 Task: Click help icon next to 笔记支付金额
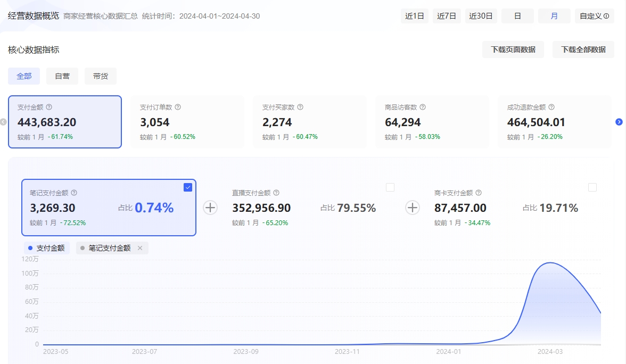74,193
